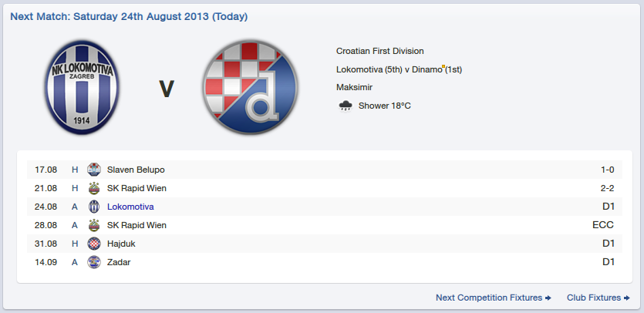Click the 14.09 fixture date
The image size is (644, 313).
click(x=46, y=262)
